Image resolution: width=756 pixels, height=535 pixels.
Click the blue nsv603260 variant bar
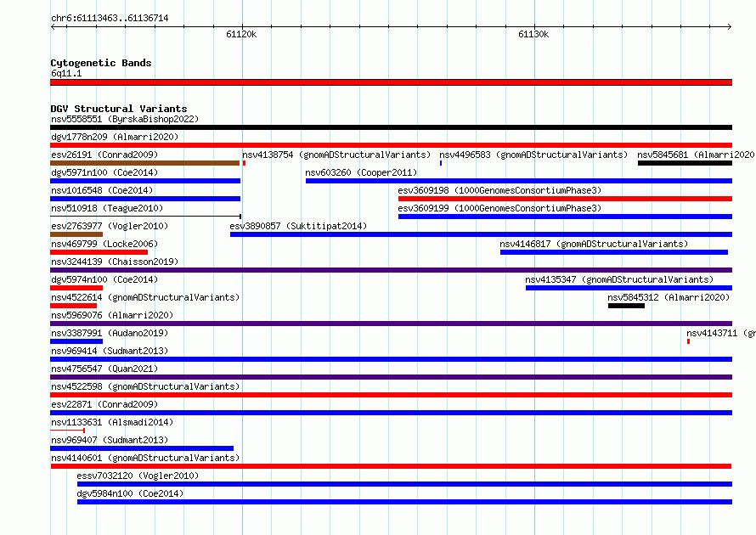[519, 181]
